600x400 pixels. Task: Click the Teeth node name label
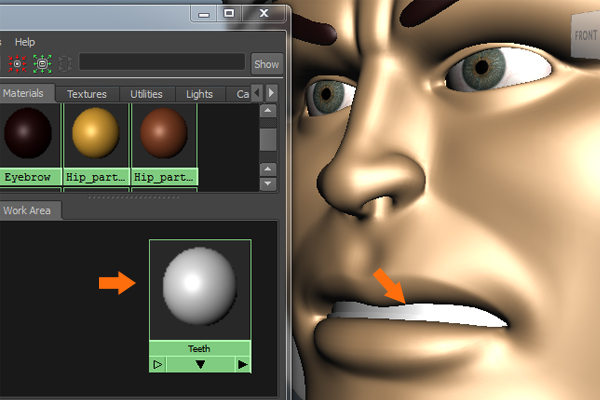pos(199,348)
